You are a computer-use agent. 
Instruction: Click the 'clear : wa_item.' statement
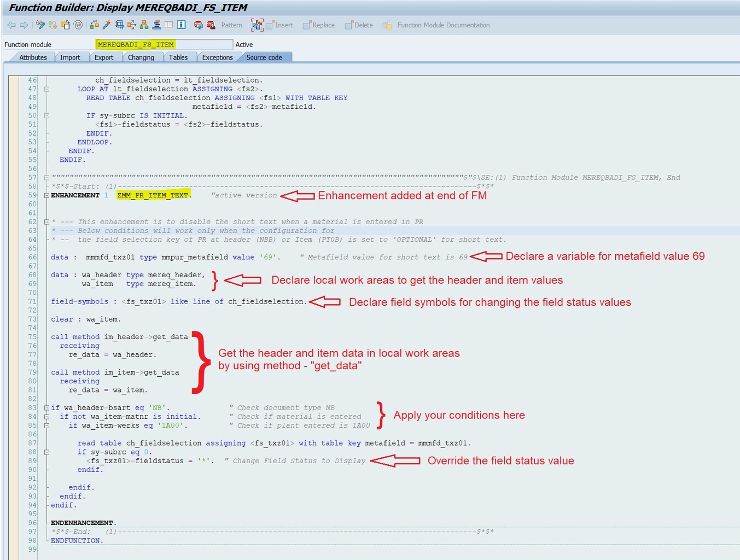point(86,319)
